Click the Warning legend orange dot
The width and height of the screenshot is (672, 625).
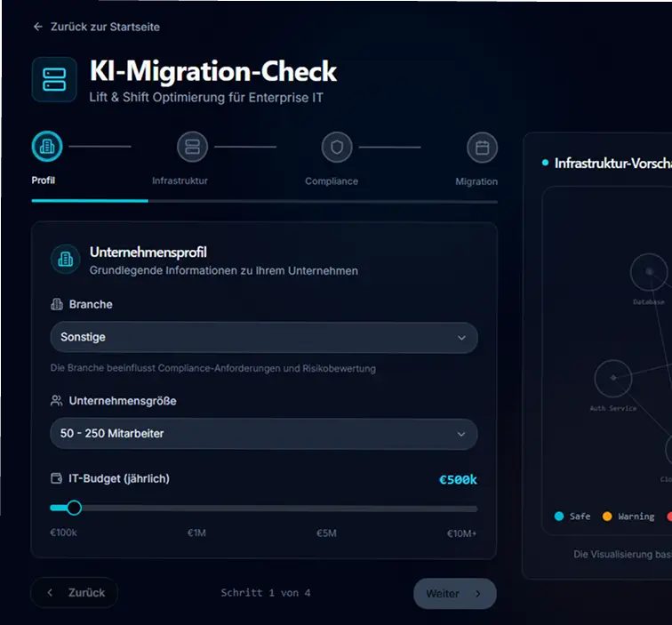click(x=607, y=517)
